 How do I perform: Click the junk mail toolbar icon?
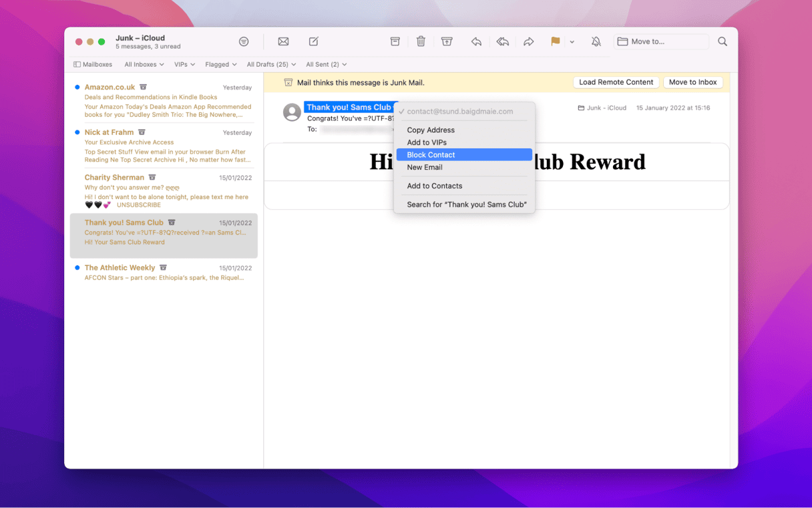tap(447, 41)
